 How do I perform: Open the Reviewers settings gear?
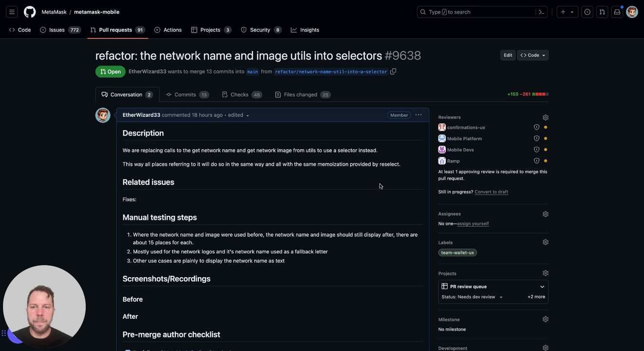546,117
